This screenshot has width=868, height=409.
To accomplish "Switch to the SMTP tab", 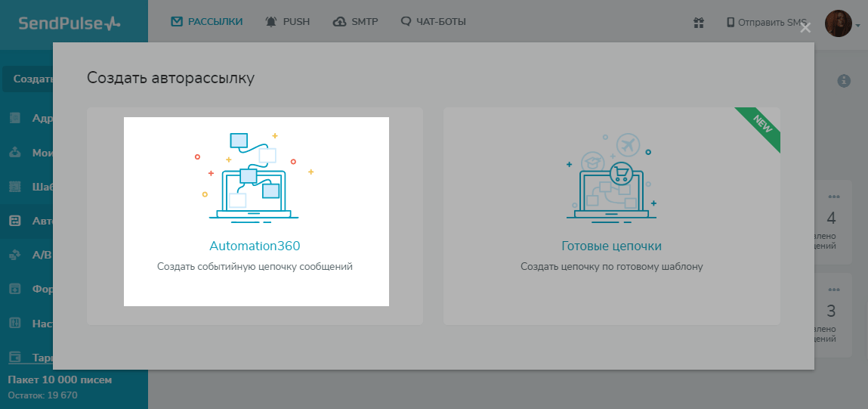I will pos(355,22).
